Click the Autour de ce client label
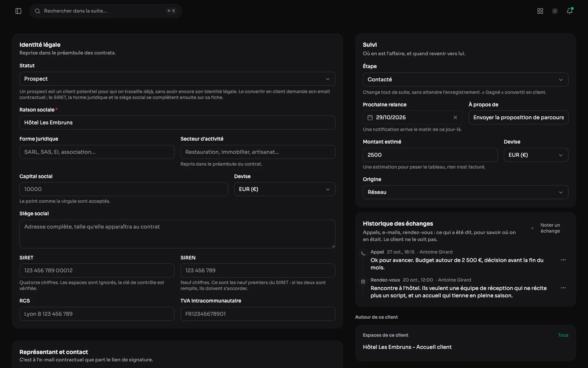 pyautogui.click(x=376, y=317)
